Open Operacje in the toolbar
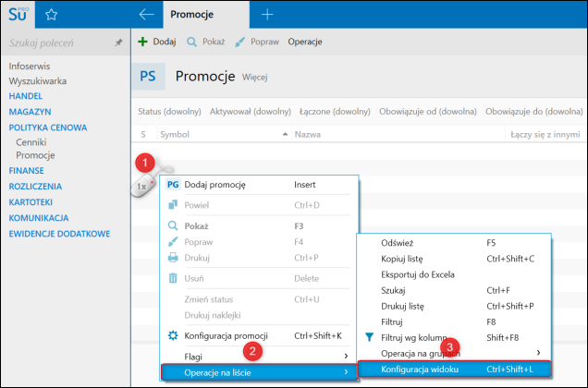 coord(305,42)
